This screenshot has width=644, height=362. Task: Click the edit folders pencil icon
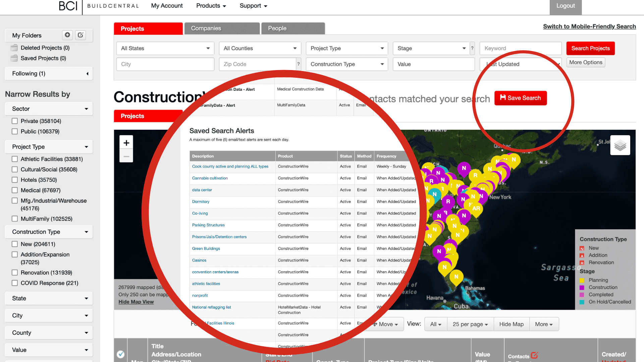click(x=80, y=35)
